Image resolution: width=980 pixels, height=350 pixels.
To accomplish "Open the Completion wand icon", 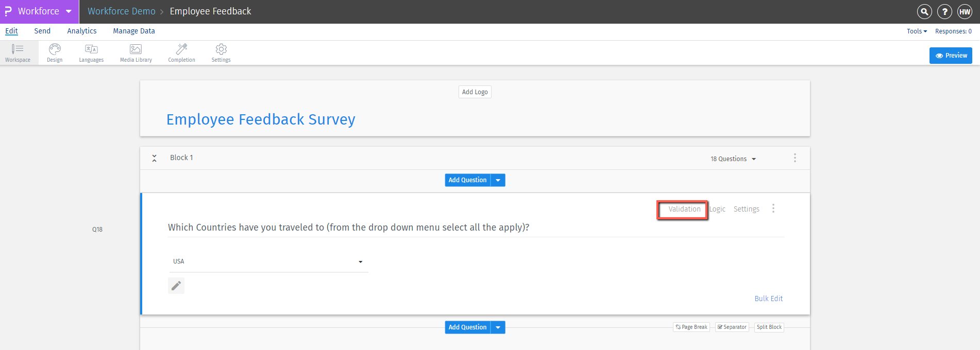I will (181, 53).
